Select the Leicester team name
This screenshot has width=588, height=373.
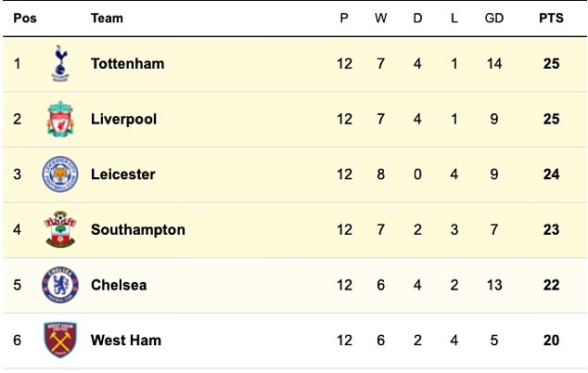click(123, 174)
